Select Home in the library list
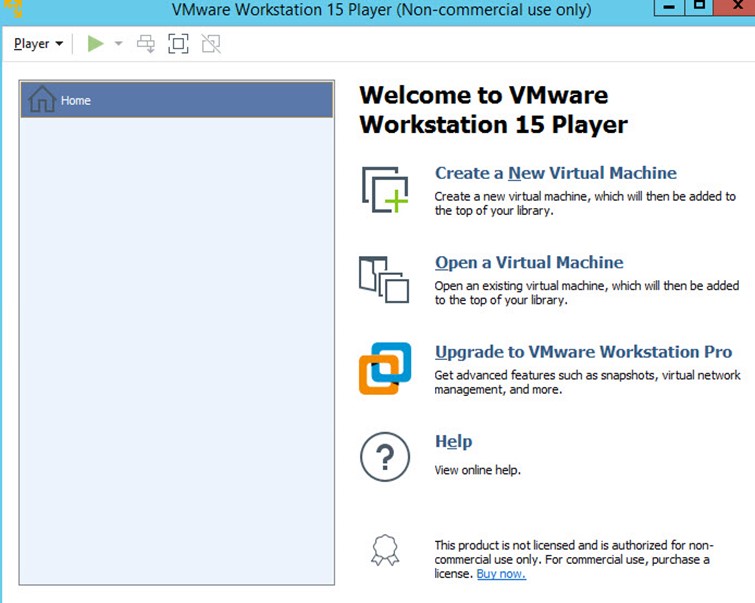This screenshot has width=755, height=603. click(x=177, y=100)
